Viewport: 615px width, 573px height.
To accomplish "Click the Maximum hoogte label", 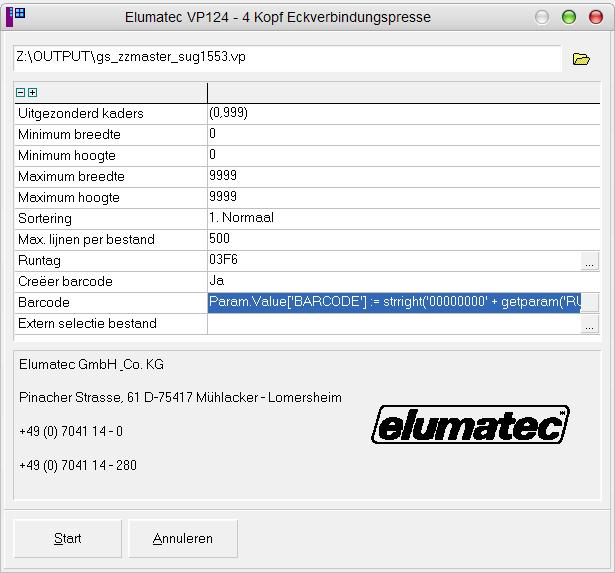I will 69,198.
